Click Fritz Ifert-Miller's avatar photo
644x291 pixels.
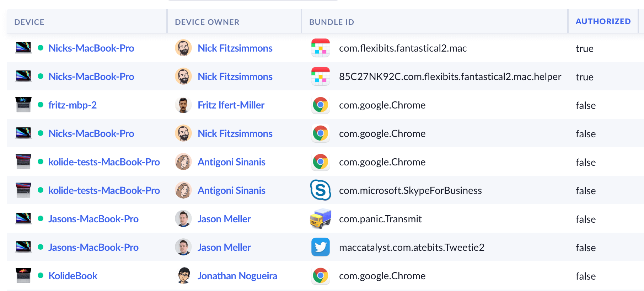coord(183,105)
